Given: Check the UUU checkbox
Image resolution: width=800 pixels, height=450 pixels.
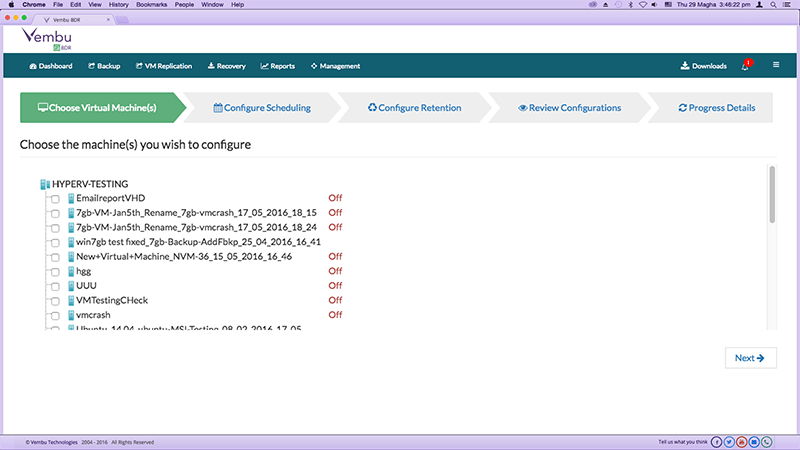Looking at the screenshot, I should (55, 287).
